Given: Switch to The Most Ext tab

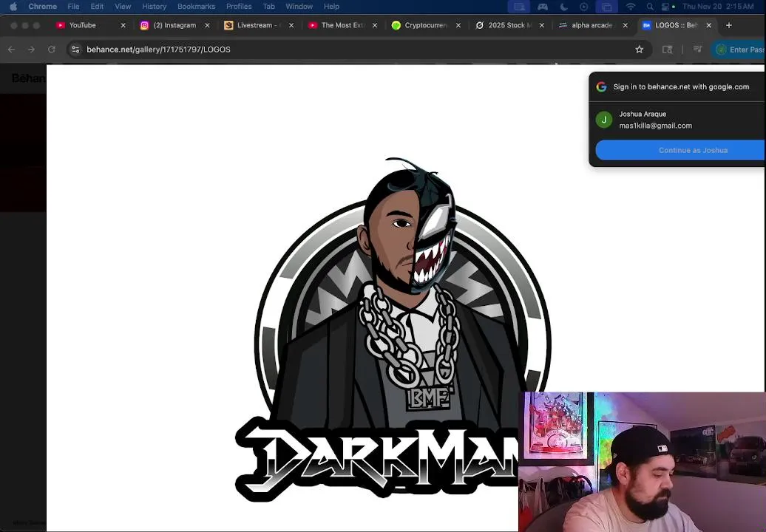Looking at the screenshot, I should pyautogui.click(x=342, y=25).
